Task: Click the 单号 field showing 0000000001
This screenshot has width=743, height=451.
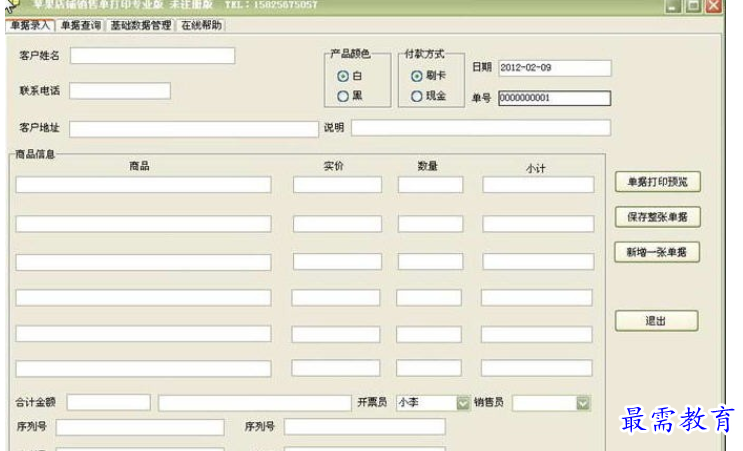Action: (x=554, y=98)
